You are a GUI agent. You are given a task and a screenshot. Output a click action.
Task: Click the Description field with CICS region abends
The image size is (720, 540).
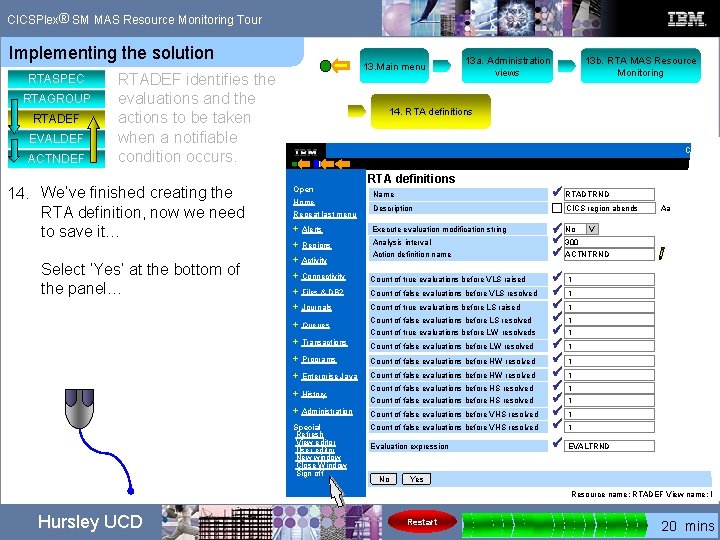[x=609, y=208]
